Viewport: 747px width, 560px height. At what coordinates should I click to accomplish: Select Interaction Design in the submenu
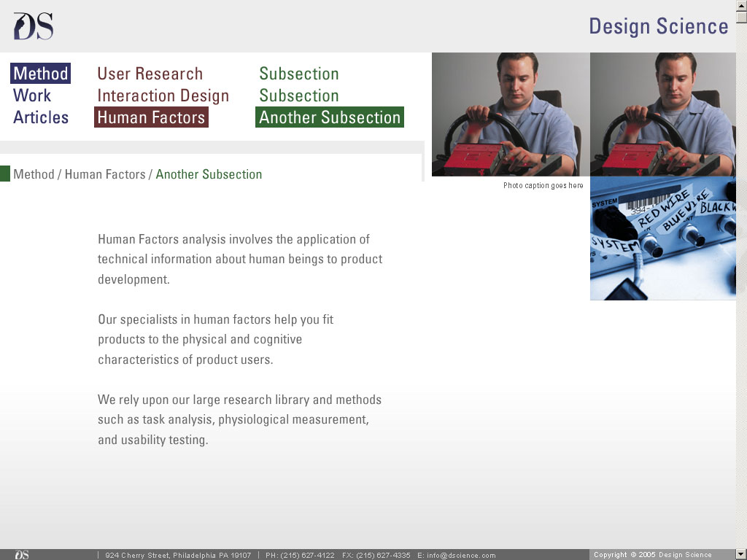(163, 96)
